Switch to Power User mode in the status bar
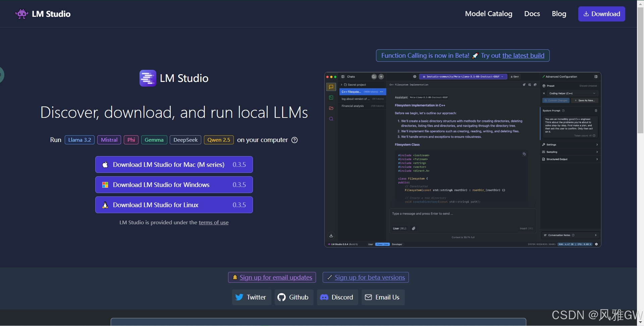644x326 pixels. 382,244
